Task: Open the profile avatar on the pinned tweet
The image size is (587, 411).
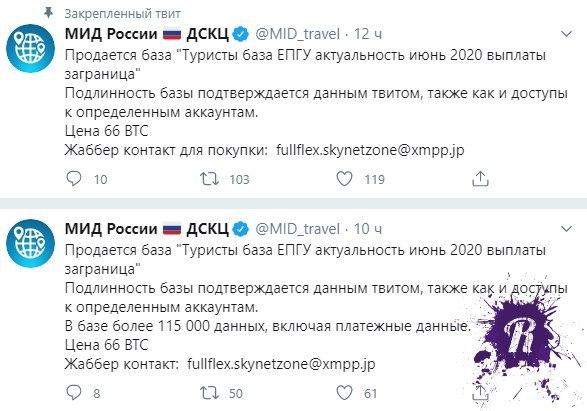Action: pyautogui.click(x=31, y=48)
